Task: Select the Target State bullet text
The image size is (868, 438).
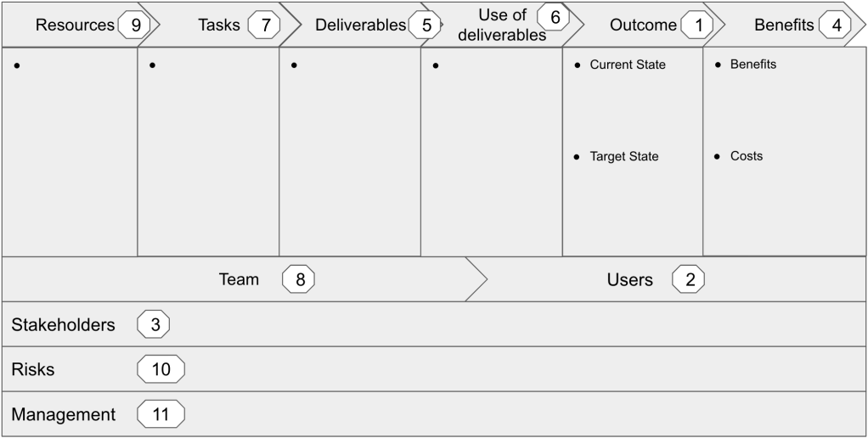Action: click(624, 156)
